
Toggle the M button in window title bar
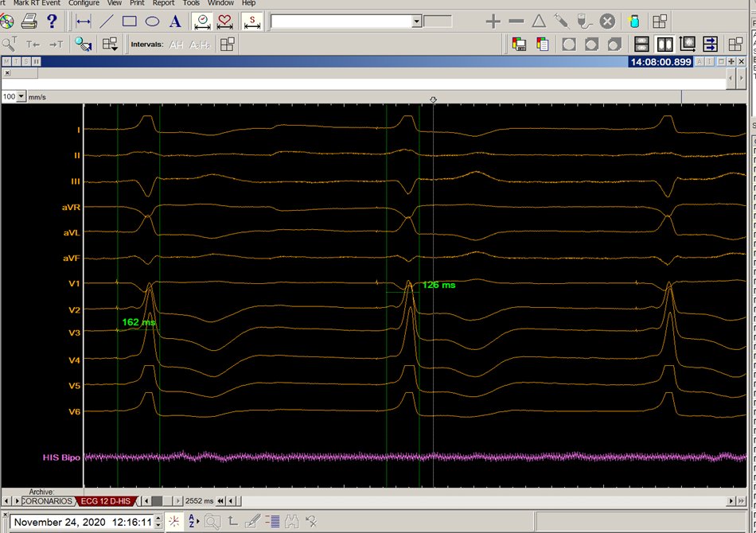(6, 61)
